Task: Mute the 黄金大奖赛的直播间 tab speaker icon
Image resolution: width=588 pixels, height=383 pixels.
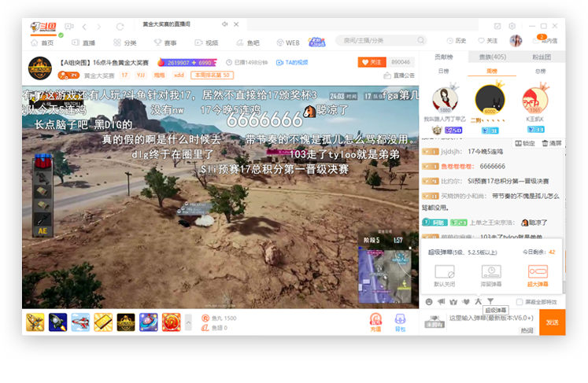Action: [x=224, y=24]
